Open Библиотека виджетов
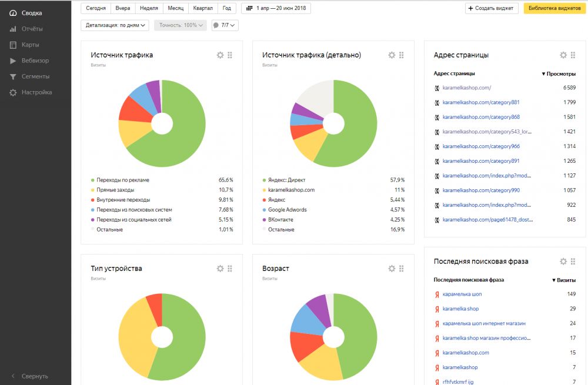Image resolution: width=588 pixels, height=385 pixels. click(554, 8)
